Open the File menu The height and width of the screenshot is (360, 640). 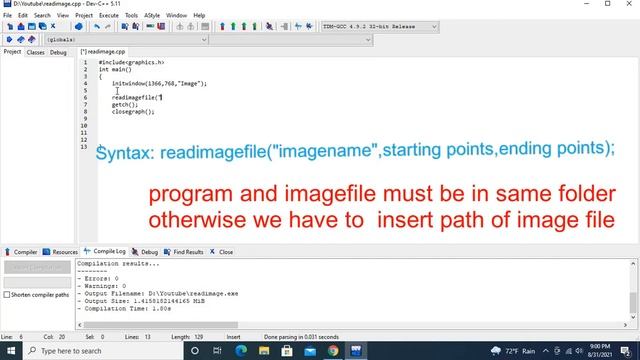(7, 16)
